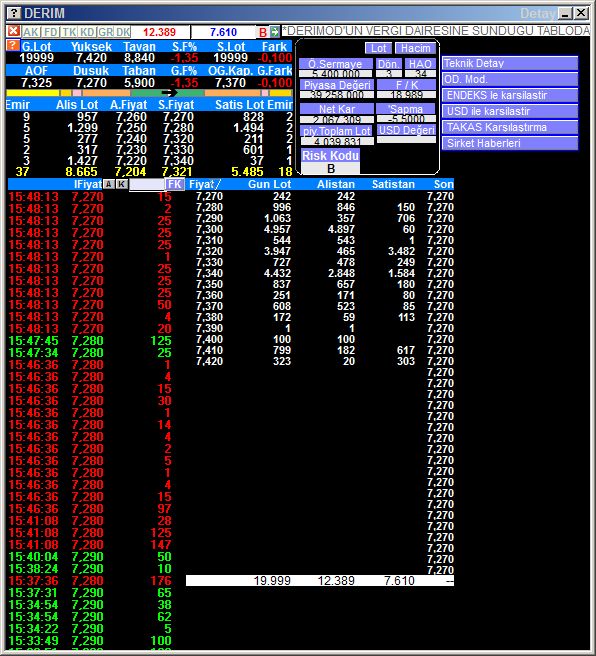Select the FD toolbar button
The width and height of the screenshot is (596, 656).
coord(51,32)
